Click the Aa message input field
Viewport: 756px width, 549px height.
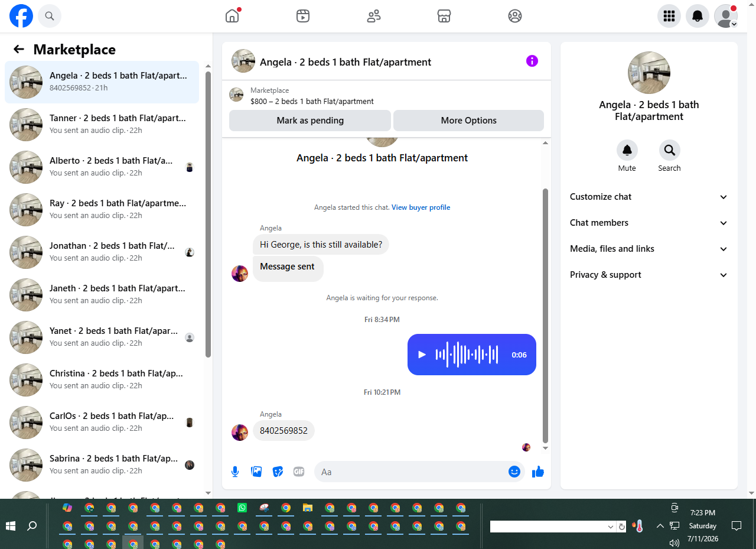[410, 472]
